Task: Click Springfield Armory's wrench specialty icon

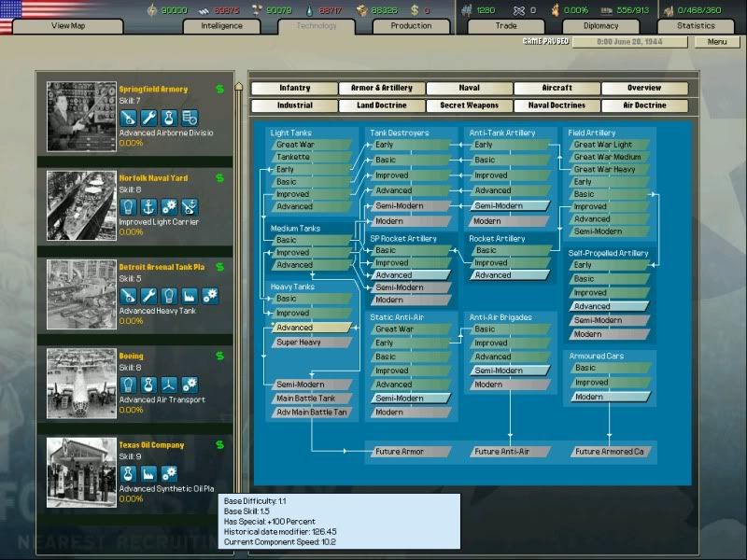Action: pyautogui.click(x=148, y=118)
